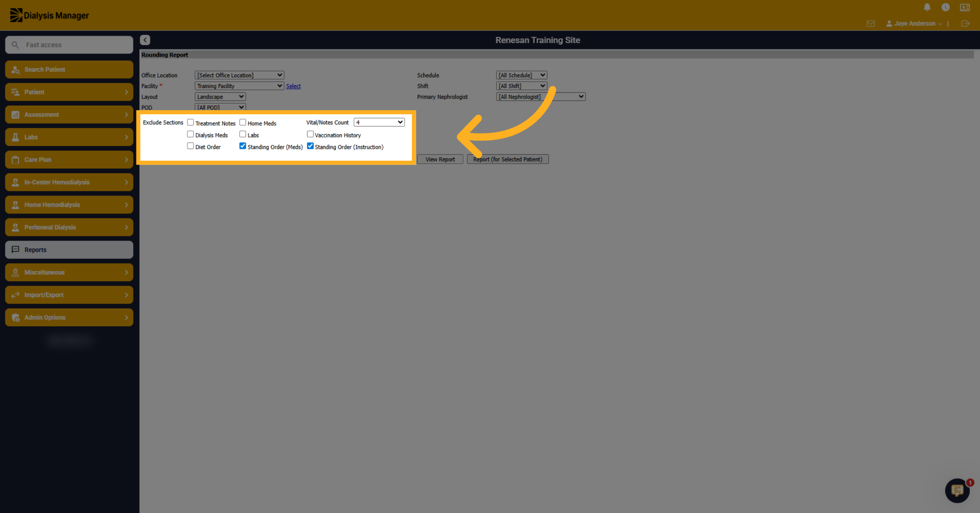The image size is (980, 513).
Task: Click the View Report button
Action: [440, 159]
